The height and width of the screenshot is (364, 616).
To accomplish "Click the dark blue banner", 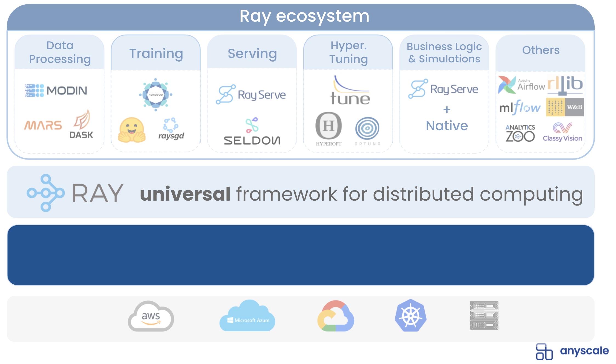I will [x=301, y=255].
